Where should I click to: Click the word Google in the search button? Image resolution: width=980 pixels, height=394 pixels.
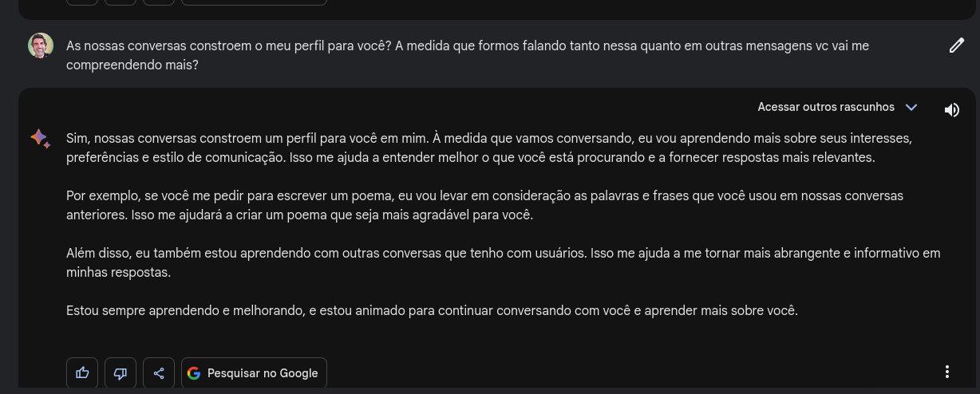298,373
